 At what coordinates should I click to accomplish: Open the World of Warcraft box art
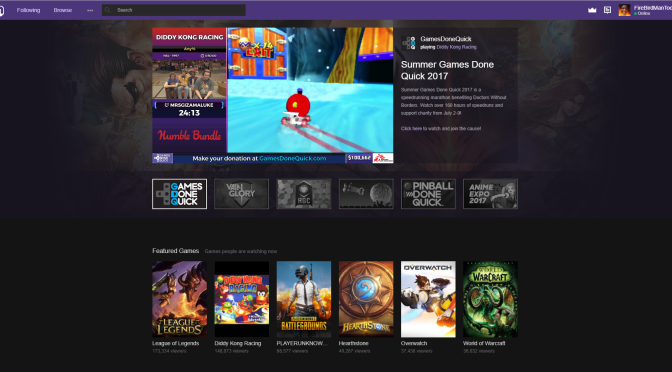[490, 299]
